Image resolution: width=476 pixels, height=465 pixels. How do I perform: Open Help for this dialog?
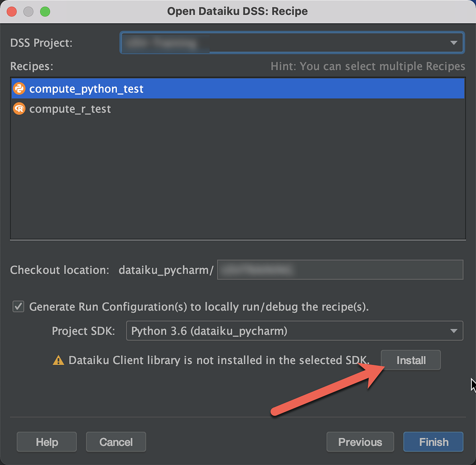tap(46, 442)
